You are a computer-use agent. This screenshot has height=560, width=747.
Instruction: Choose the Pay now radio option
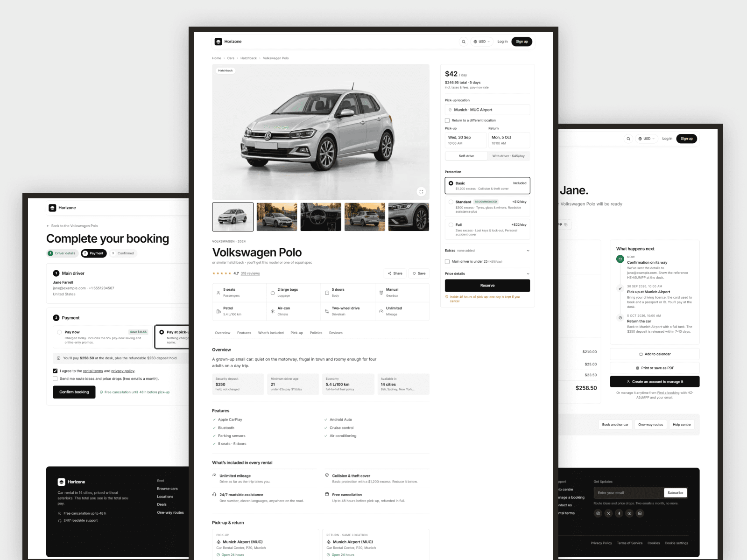[59, 332]
